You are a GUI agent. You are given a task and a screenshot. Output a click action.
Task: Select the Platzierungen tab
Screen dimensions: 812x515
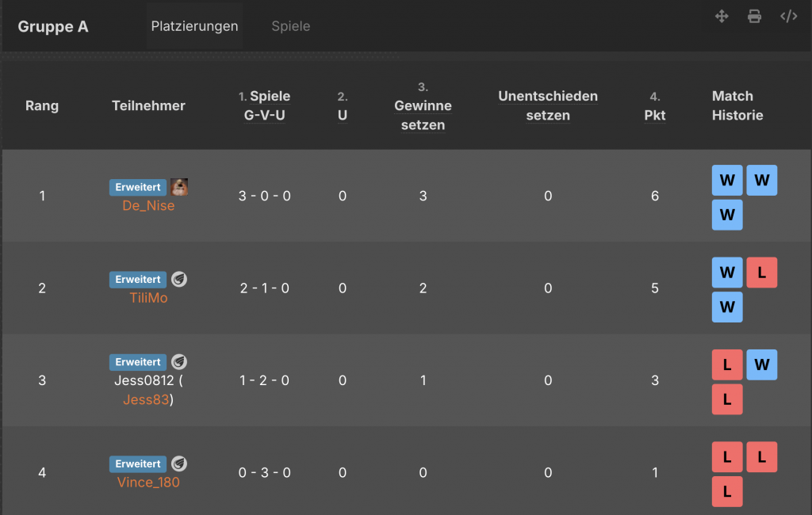click(194, 26)
